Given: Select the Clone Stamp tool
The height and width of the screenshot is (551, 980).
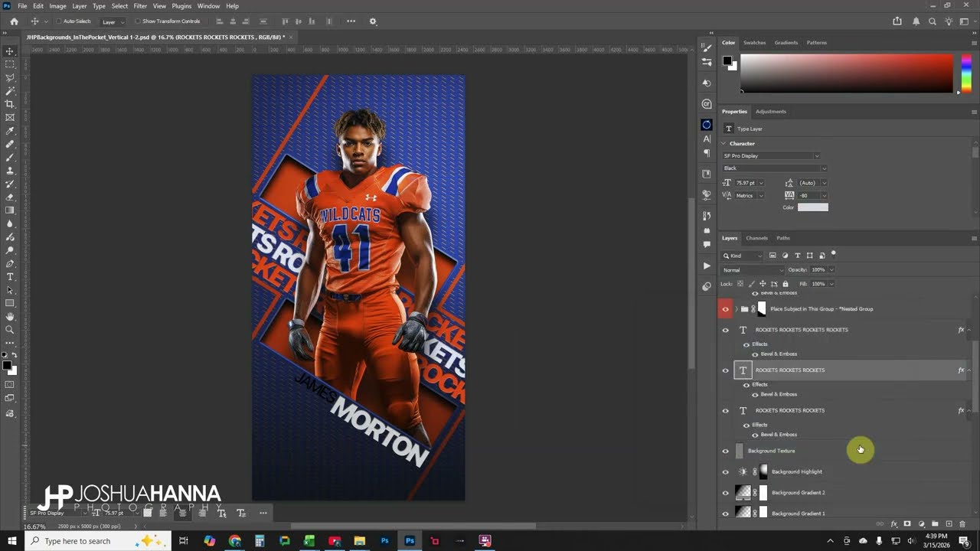Looking at the screenshot, I should coord(10,171).
